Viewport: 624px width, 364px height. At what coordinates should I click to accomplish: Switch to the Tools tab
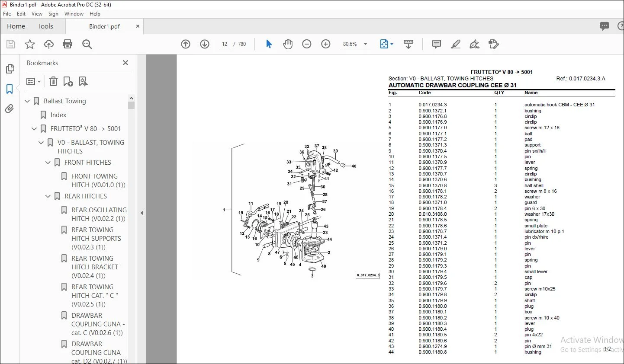point(45,26)
